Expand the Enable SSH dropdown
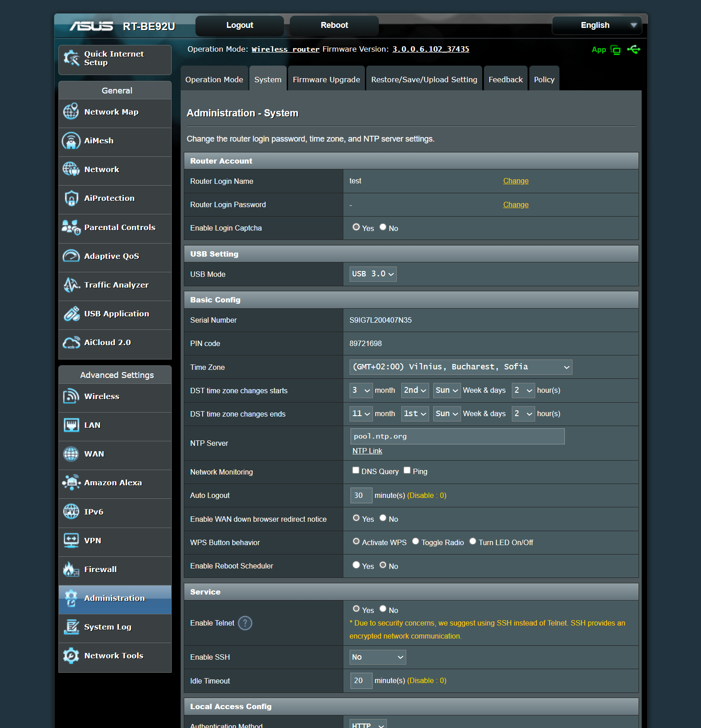This screenshot has width=701, height=728. [377, 657]
